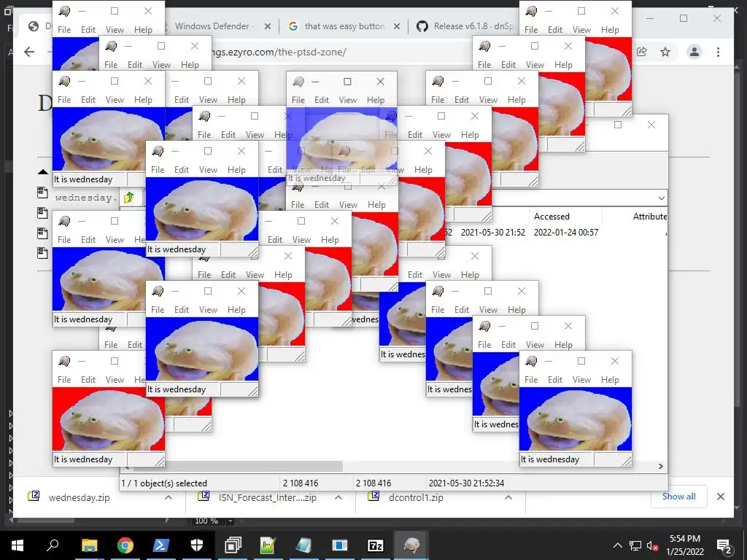Open the Windows Start menu
This screenshot has height=560, width=747.
pos(18,545)
